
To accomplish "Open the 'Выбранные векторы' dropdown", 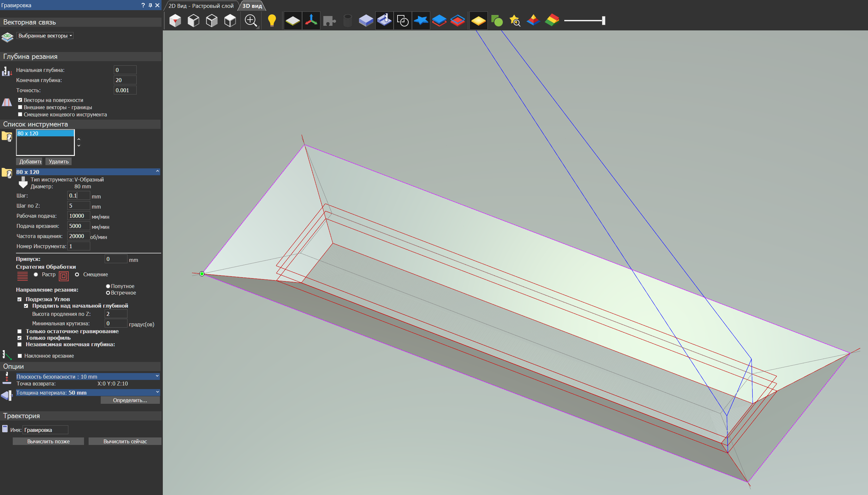I will [45, 36].
